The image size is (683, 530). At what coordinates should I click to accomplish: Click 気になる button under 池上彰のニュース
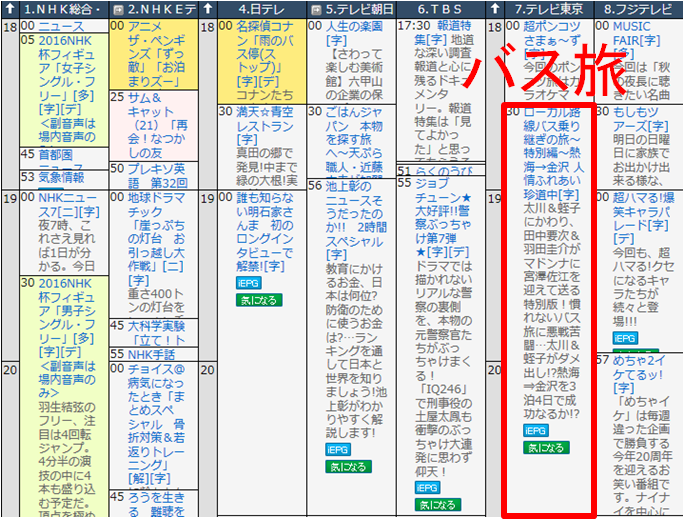pyautogui.click(x=348, y=467)
